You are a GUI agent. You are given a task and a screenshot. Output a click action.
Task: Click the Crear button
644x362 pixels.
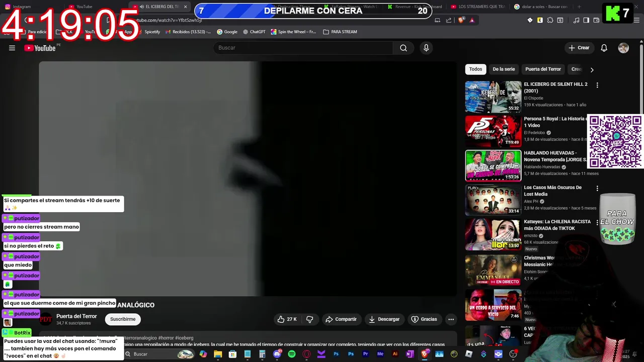(x=579, y=48)
